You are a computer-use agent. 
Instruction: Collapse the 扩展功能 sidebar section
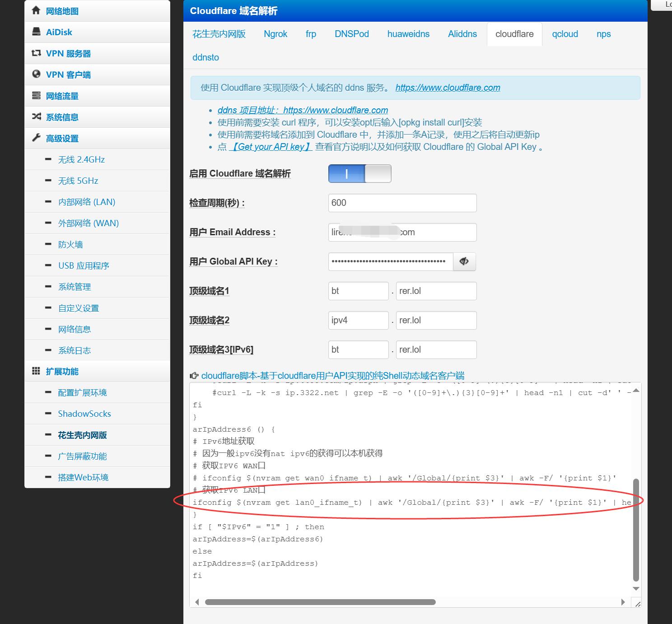tap(97, 371)
